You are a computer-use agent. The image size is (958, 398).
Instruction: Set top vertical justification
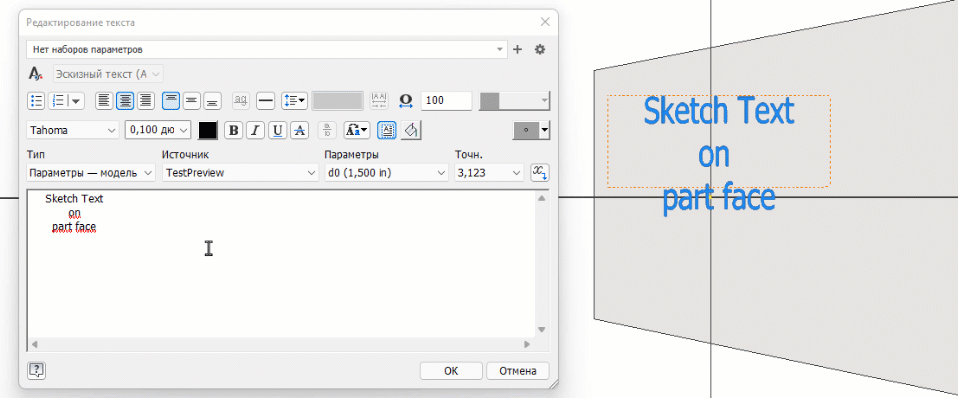[x=172, y=101]
